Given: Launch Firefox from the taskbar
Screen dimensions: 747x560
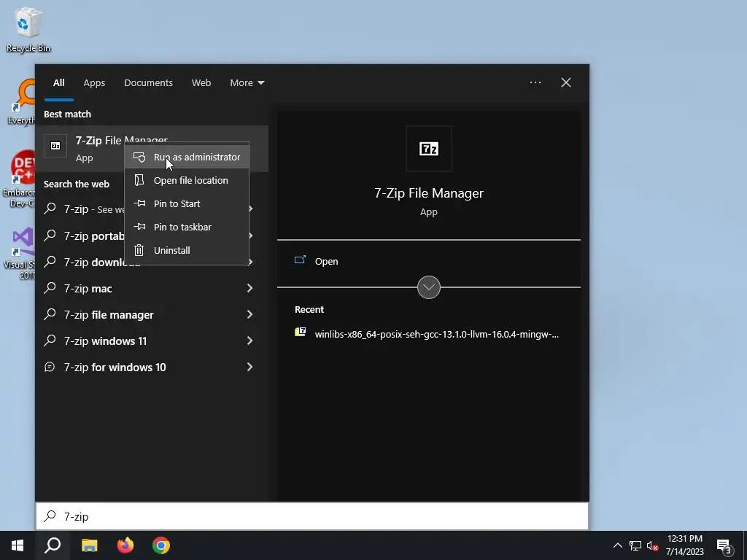Looking at the screenshot, I should (x=125, y=545).
